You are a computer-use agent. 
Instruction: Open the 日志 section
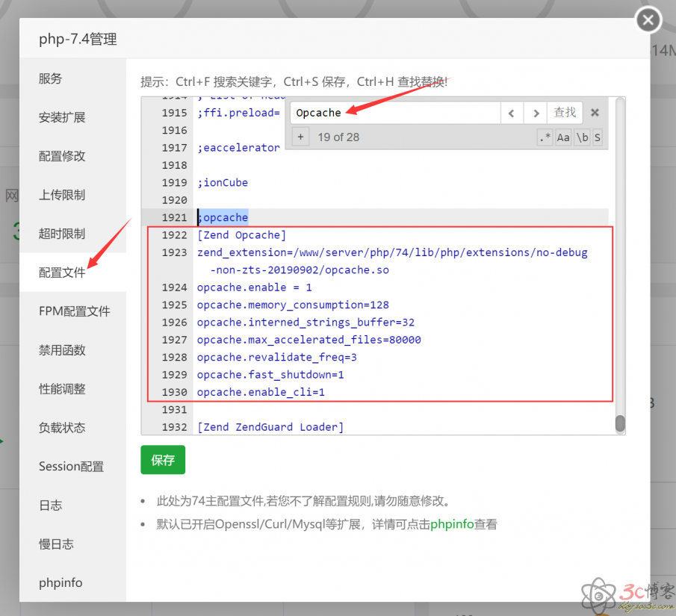73,505
